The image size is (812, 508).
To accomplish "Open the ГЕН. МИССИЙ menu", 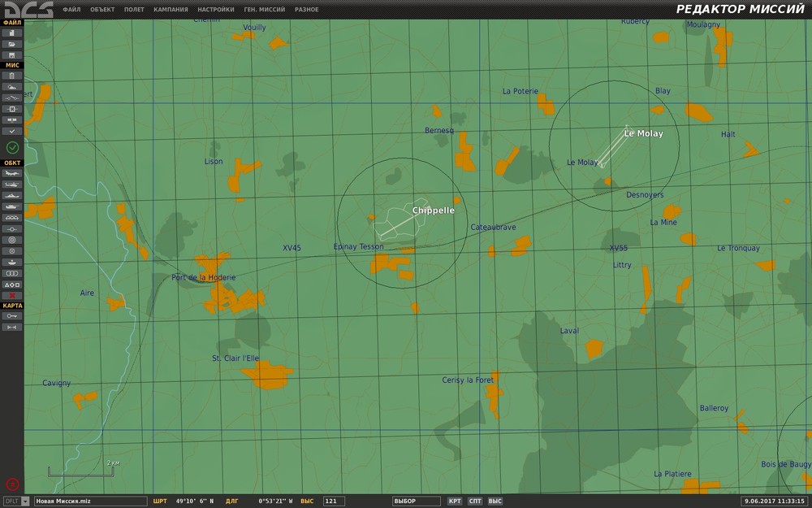I will 265,9.
